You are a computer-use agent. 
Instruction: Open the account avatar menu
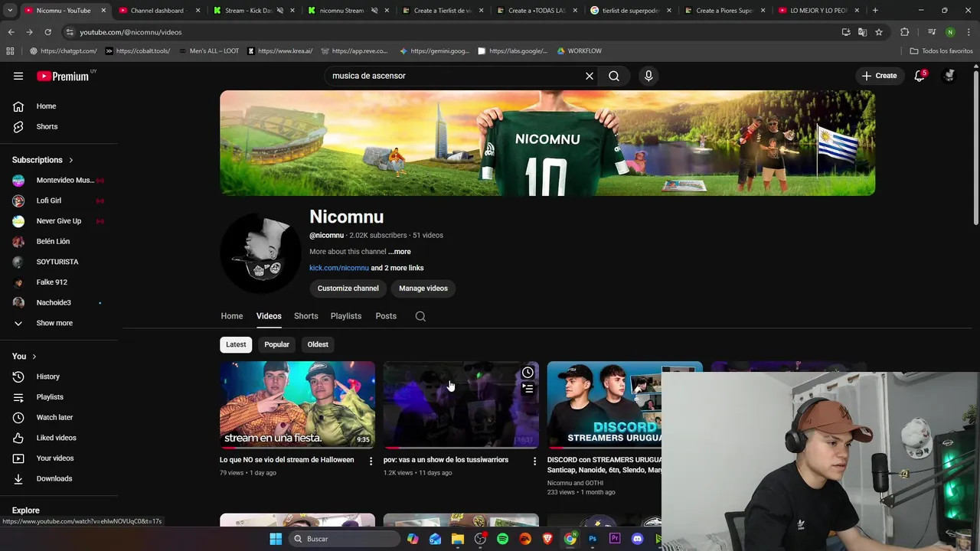click(949, 76)
